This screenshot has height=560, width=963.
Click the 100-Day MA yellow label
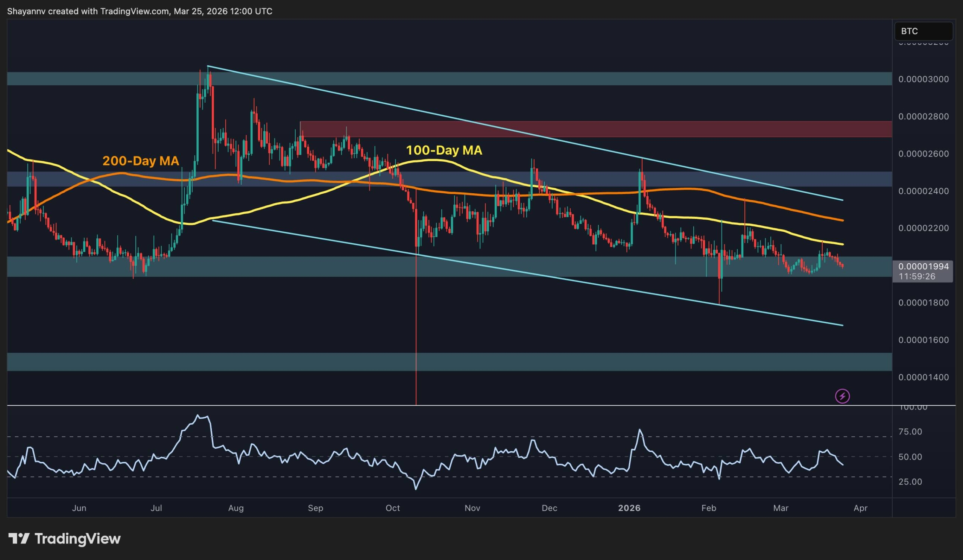[444, 150]
